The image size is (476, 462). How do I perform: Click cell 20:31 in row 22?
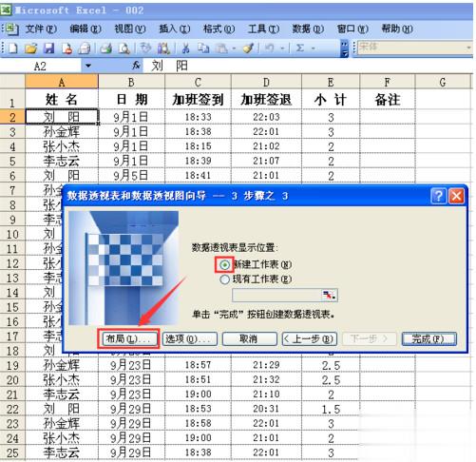tap(266, 409)
